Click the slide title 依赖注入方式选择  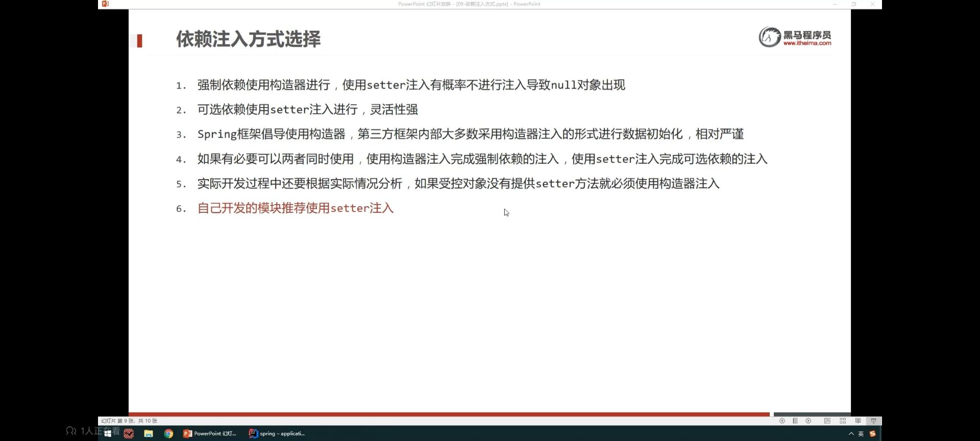coord(249,39)
